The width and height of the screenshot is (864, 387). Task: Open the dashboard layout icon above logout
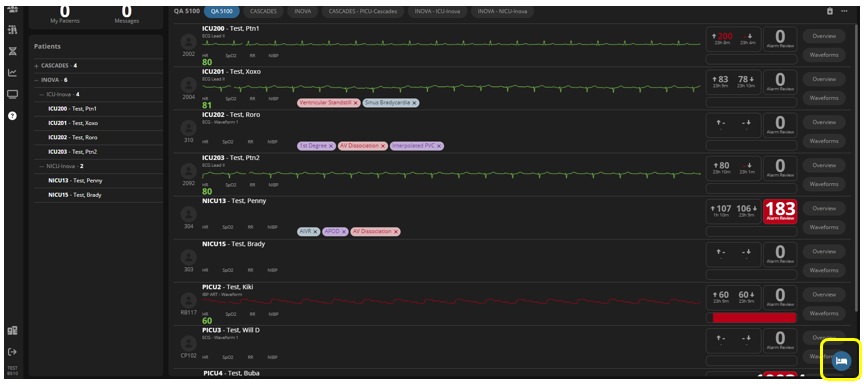(x=12, y=331)
